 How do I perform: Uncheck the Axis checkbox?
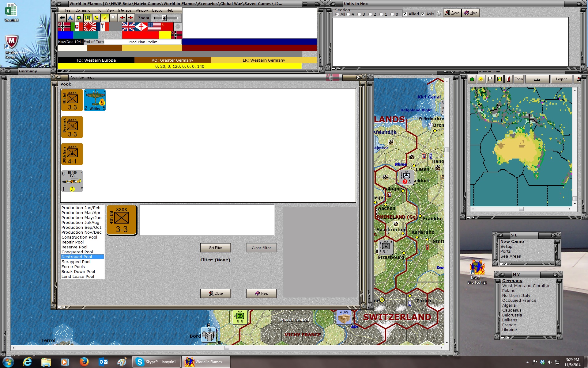[423, 14]
